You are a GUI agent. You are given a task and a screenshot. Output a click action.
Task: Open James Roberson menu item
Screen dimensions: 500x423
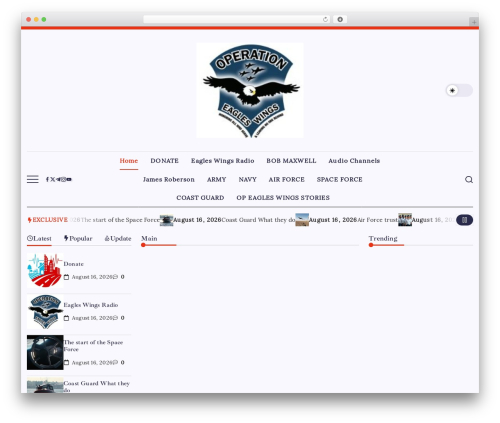point(169,179)
